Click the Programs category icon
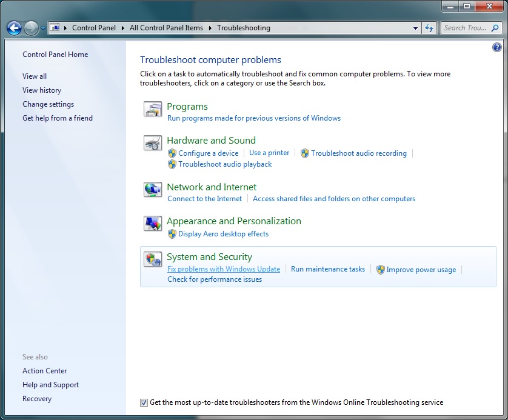The height and width of the screenshot is (420, 508). pyautogui.click(x=153, y=109)
